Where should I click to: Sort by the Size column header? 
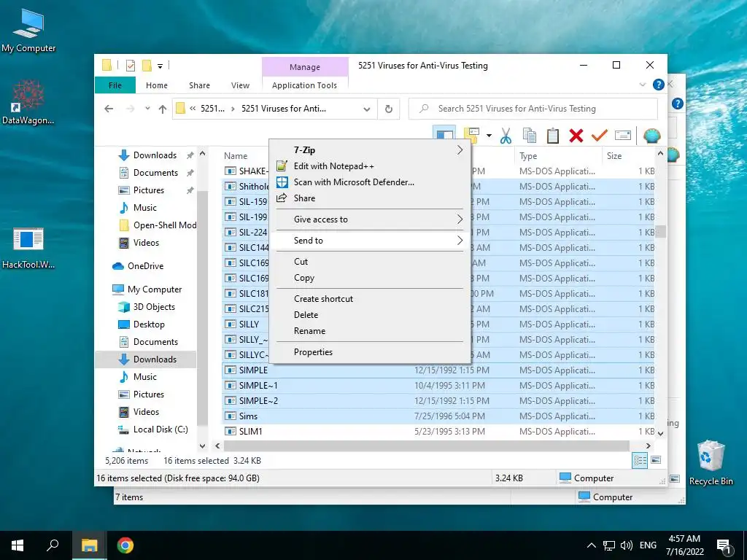click(x=628, y=156)
